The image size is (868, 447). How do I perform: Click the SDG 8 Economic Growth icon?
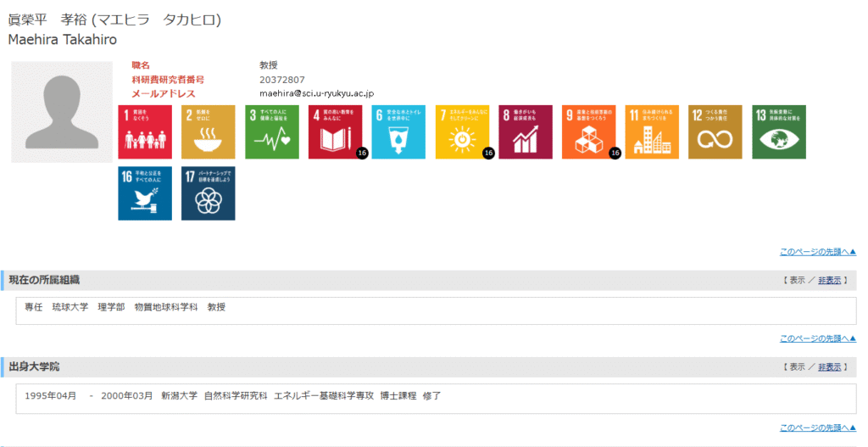pos(526,131)
